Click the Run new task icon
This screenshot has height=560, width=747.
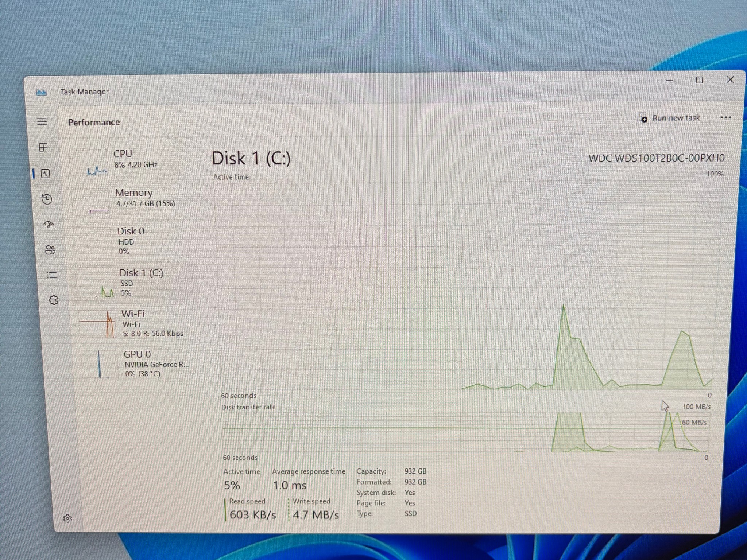642,117
